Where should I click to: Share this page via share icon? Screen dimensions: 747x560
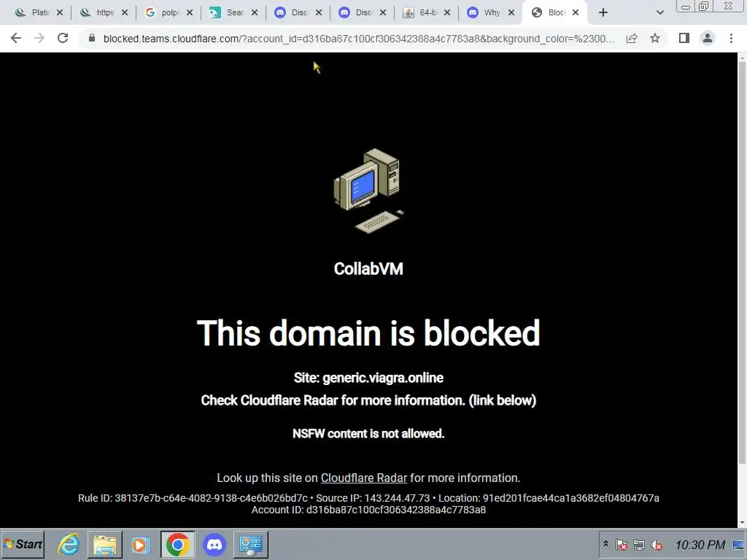tap(632, 38)
